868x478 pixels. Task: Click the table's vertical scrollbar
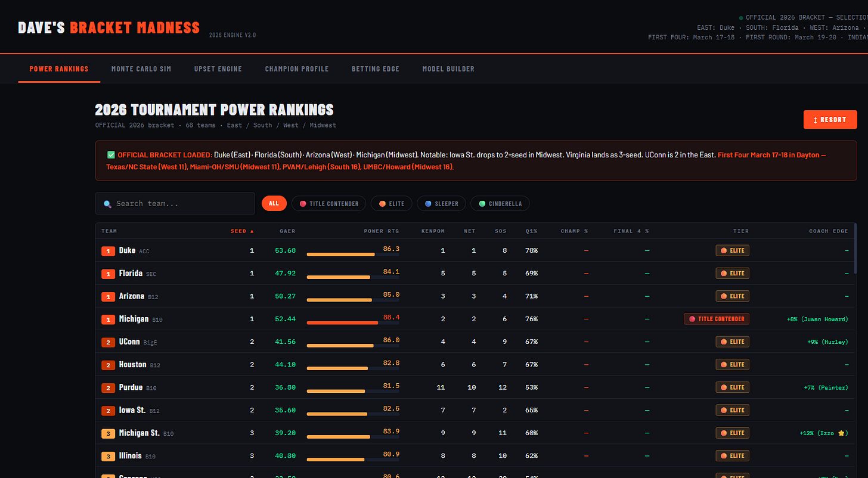coord(855,247)
